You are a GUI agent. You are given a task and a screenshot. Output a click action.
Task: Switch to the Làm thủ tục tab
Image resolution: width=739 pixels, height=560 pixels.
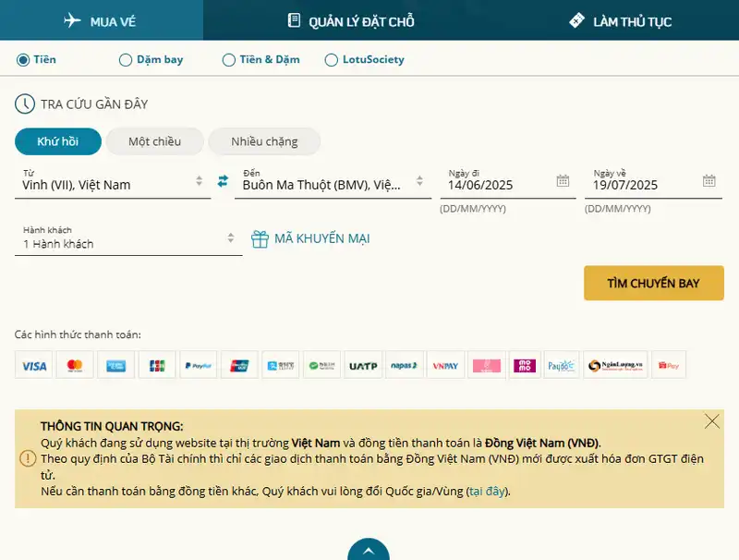[x=620, y=20]
